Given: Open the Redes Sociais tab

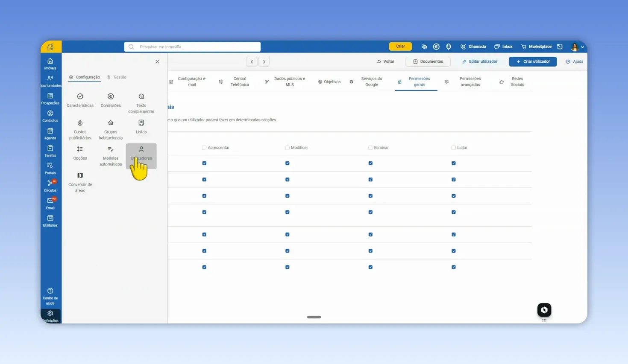Looking at the screenshot, I should coord(513,82).
